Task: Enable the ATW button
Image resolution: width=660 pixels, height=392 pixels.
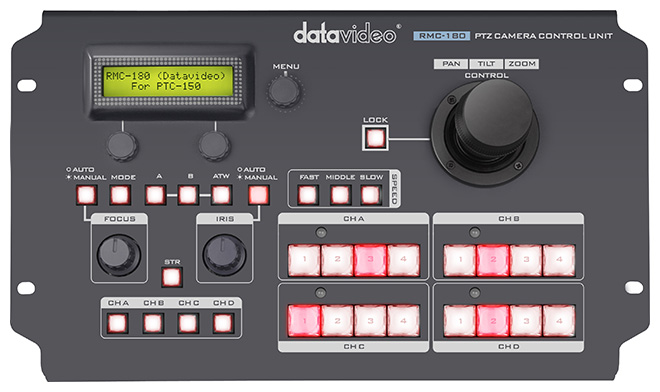Action: click(x=221, y=195)
